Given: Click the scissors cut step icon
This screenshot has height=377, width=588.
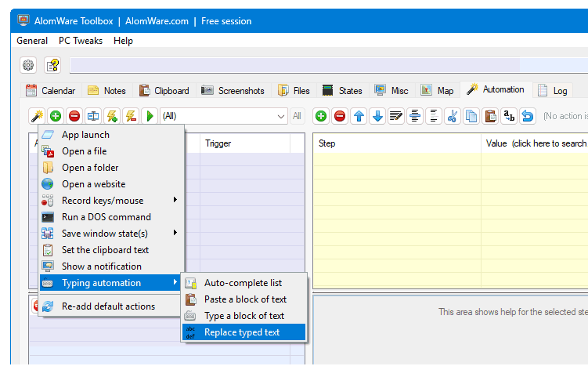Looking at the screenshot, I should point(452,116).
